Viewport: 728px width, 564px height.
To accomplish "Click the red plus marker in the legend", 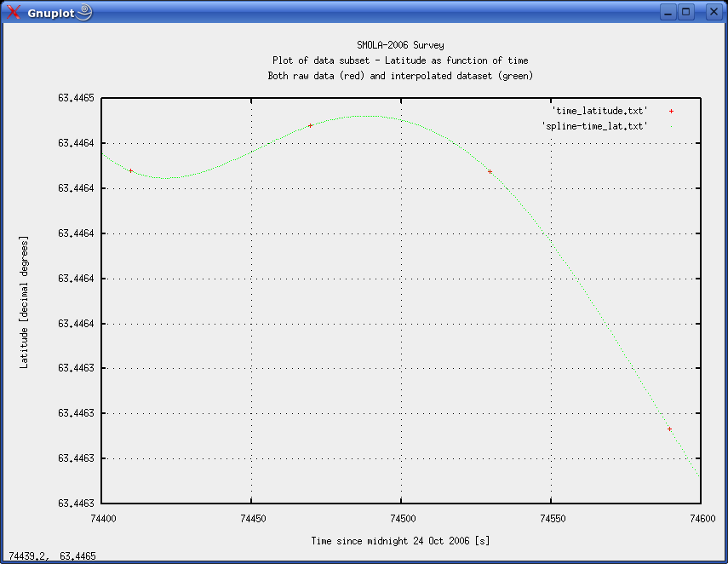I will [671, 111].
